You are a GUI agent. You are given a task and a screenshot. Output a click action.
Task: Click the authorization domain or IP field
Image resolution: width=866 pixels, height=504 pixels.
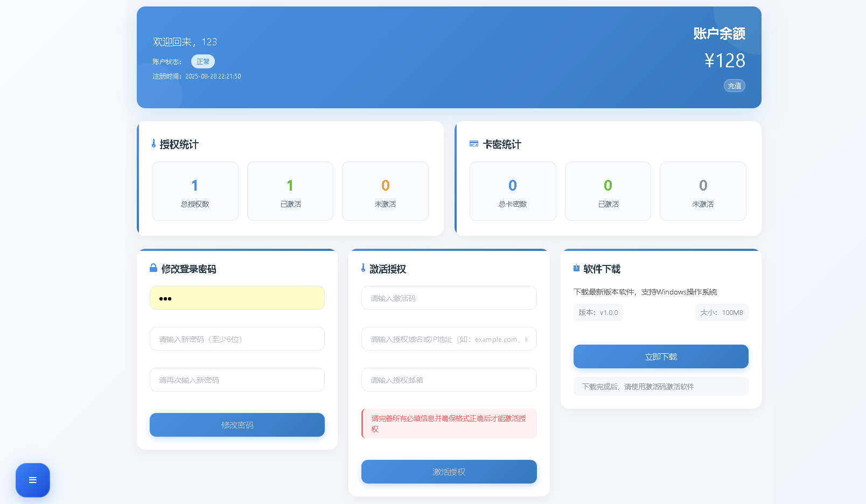[x=449, y=339]
